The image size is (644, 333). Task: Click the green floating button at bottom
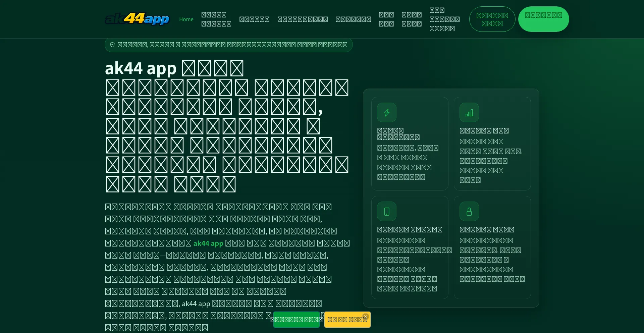tap(297, 320)
